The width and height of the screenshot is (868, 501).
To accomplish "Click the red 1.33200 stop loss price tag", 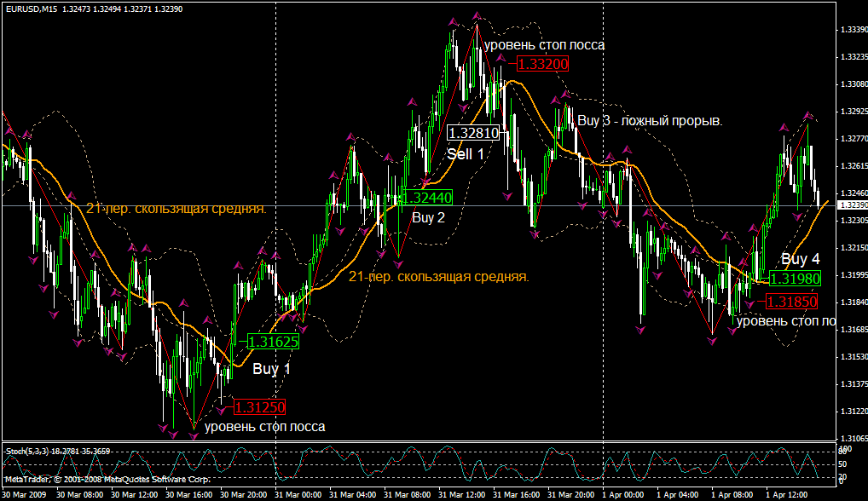I will click(x=543, y=64).
